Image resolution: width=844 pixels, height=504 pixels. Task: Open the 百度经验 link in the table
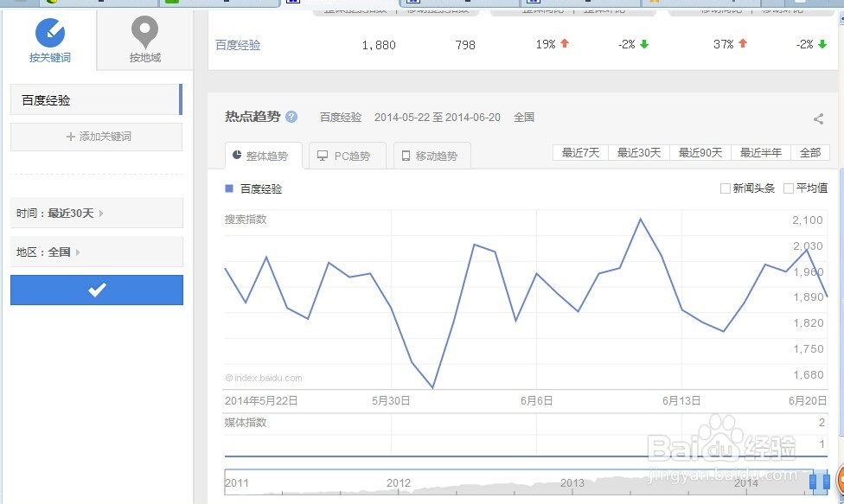(x=238, y=45)
